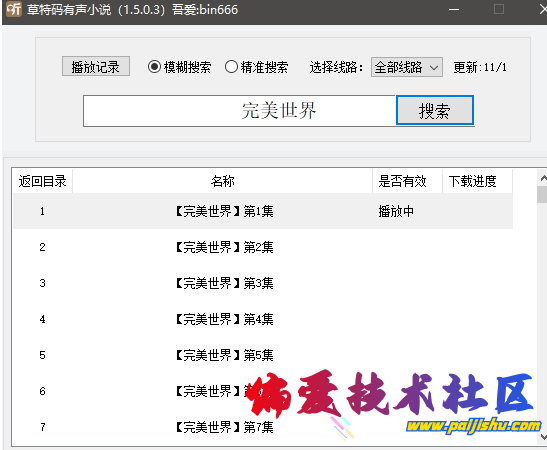Select 【完美世界】第5集 row
Image resolution: width=547 pixels, height=450 pixels.
coord(263,355)
